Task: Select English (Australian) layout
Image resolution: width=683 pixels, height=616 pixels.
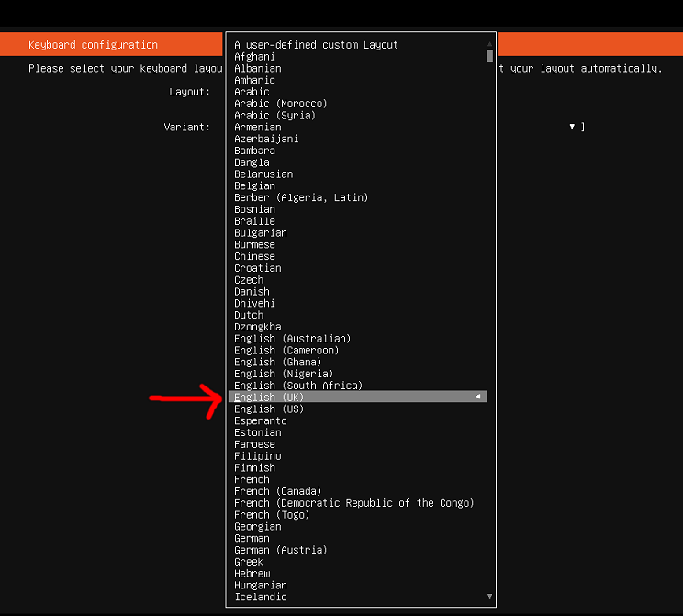Action: (x=292, y=339)
